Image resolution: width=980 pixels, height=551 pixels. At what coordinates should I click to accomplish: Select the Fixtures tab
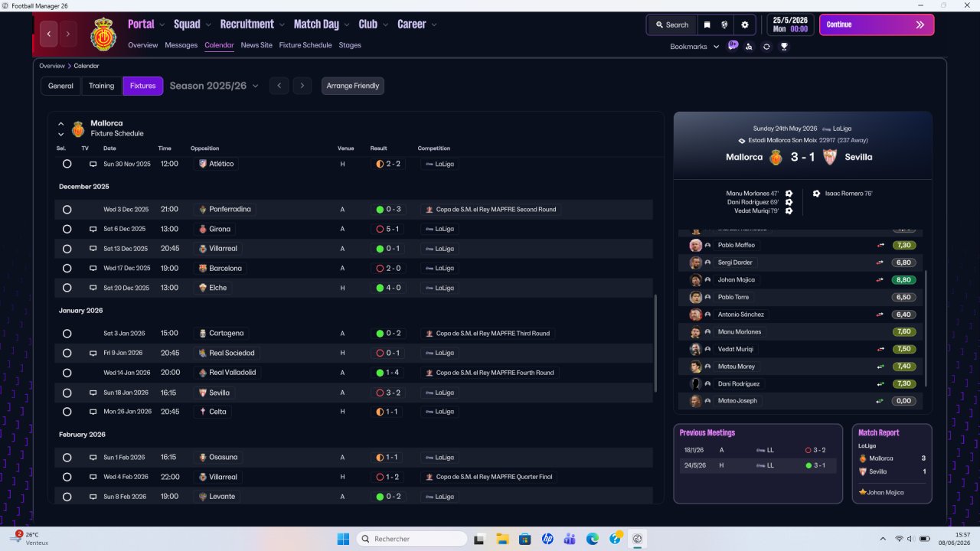(x=143, y=86)
